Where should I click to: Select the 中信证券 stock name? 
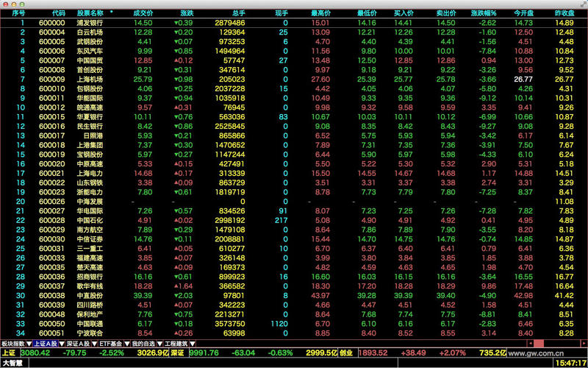click(90, 238)
